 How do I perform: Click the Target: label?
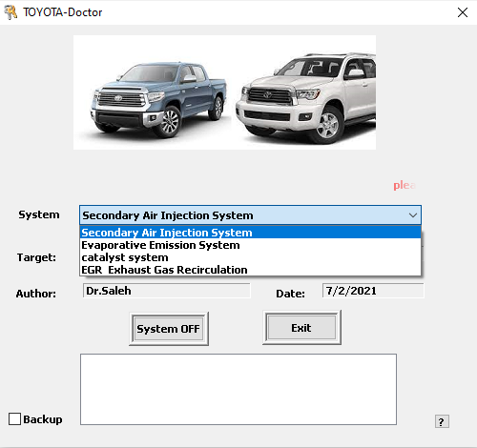point(36,257)
